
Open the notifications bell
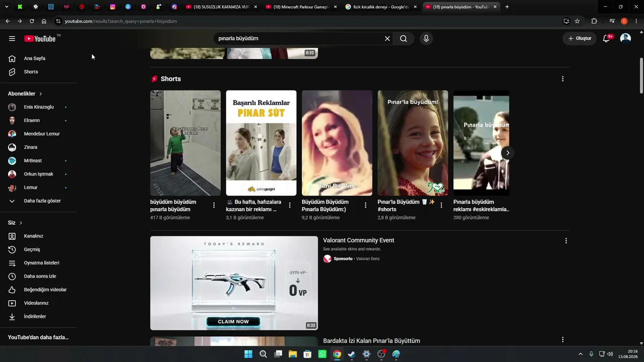point(606,39)
